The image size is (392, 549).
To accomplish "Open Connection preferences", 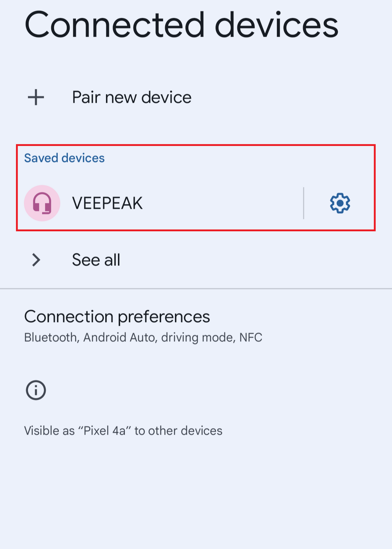I will [117, 317].
